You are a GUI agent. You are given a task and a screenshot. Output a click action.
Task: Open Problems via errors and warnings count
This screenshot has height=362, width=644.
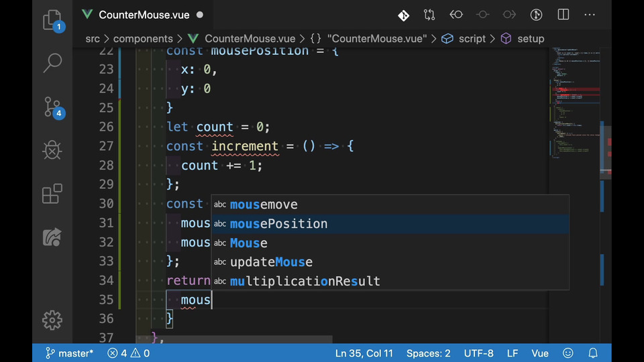[129, 353]
